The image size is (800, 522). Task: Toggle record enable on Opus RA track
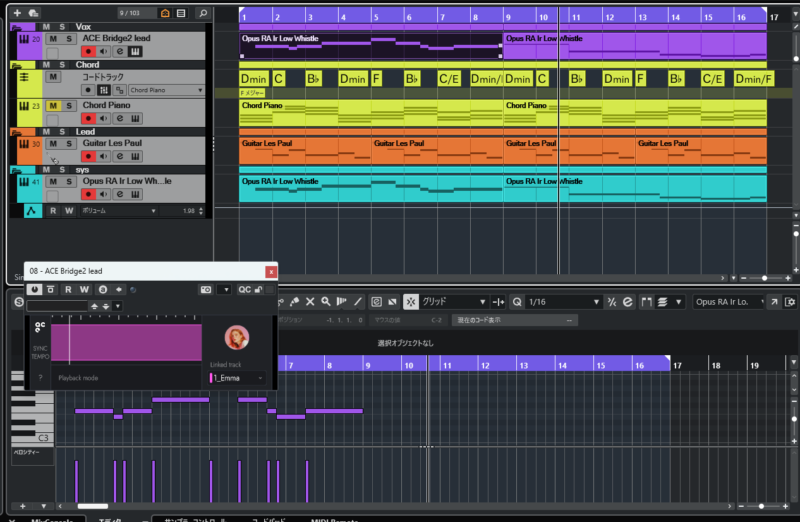point(88,194)
